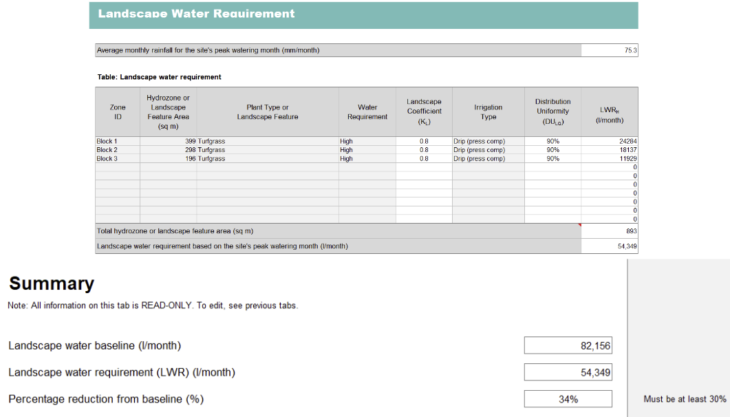Click the percentage reduction 34% field
Viewport: 730px width, 417px height.
pyautogui.click(x=568, y=399)
